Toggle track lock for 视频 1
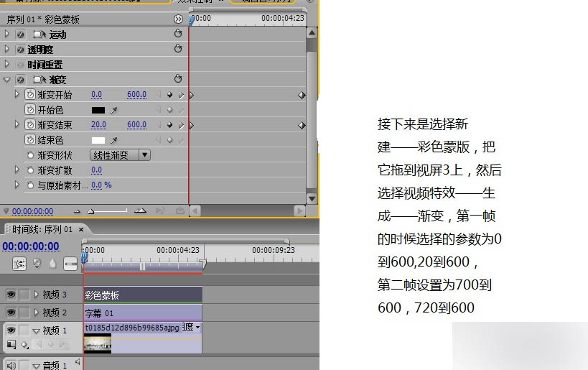This screenshot has width=588, height=370. (24, 330)
